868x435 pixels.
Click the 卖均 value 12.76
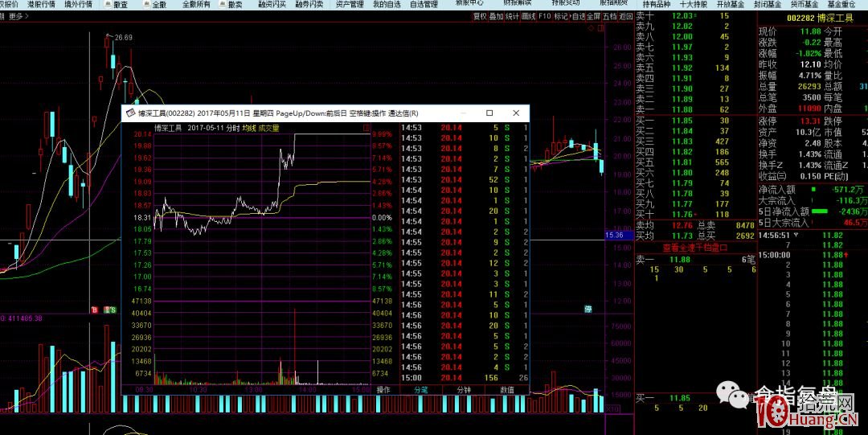682,225
